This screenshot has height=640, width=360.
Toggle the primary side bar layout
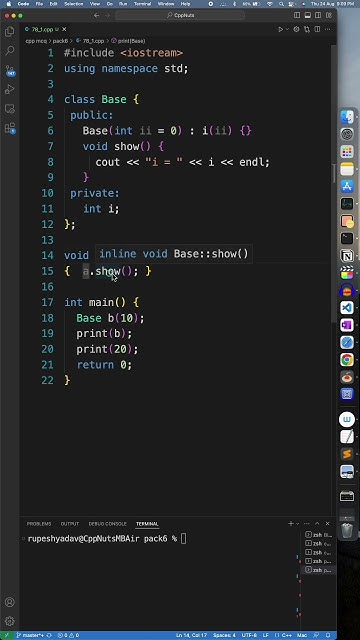[x=297, y=16]
